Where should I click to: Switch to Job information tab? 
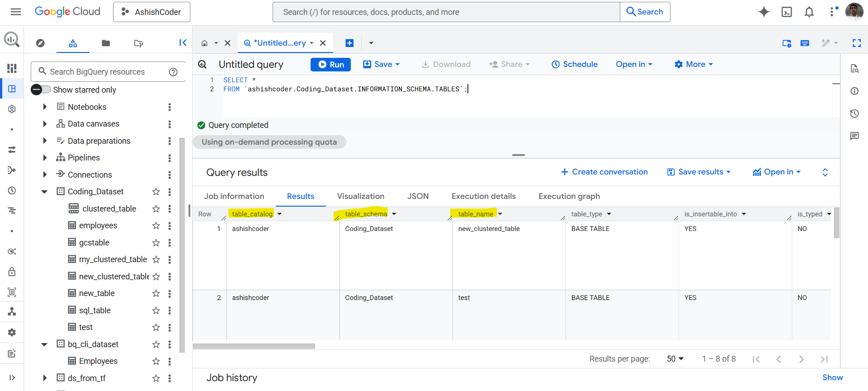(234, 196)
